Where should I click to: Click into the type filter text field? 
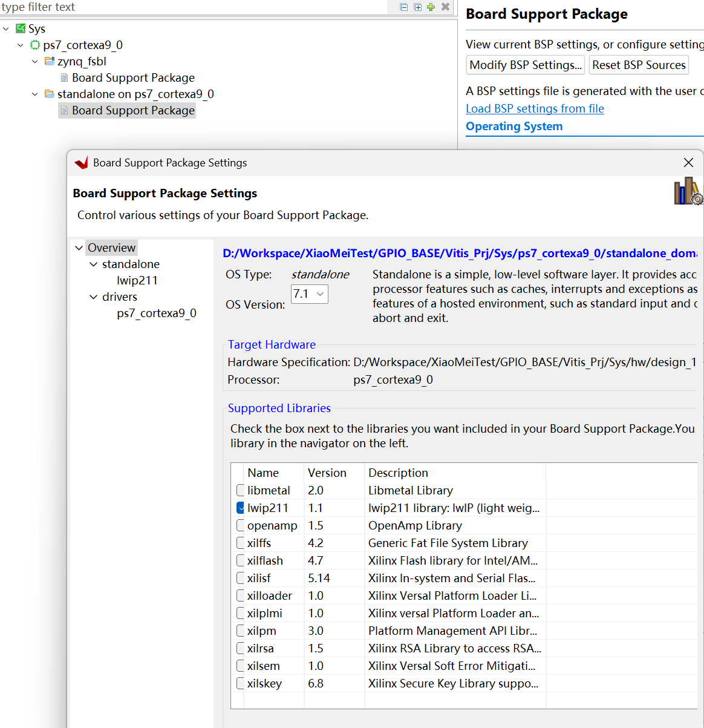click(x=194, y=7)
